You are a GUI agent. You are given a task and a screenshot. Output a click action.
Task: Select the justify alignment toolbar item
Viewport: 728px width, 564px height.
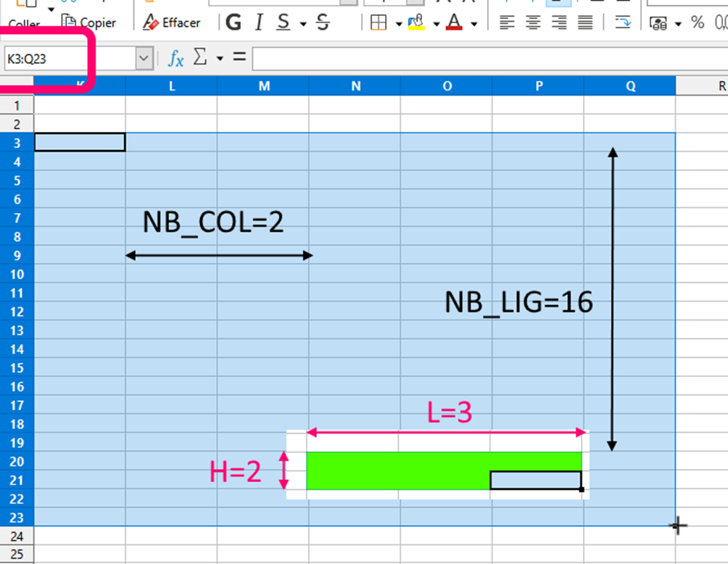tap(584, 22)
